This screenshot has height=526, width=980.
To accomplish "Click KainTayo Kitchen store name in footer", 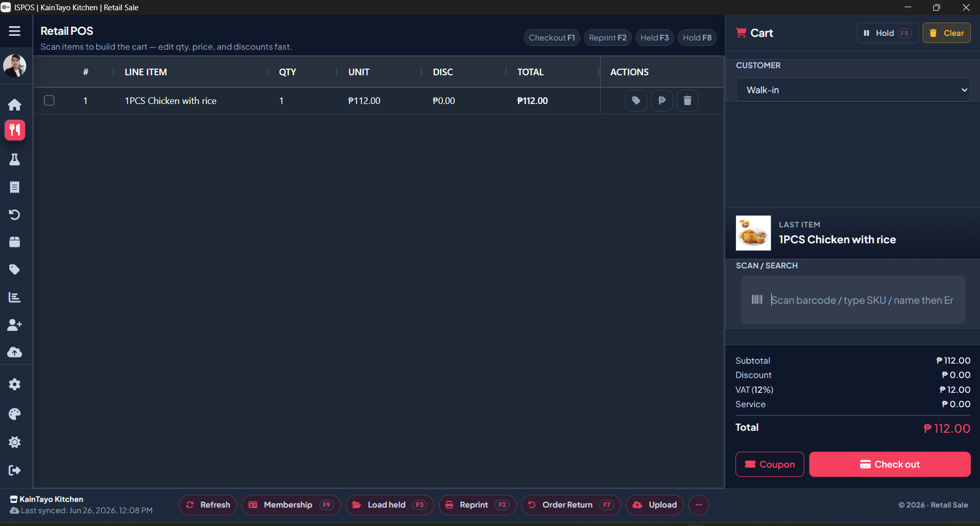I will pyautogui.click(x=51, y=499).
